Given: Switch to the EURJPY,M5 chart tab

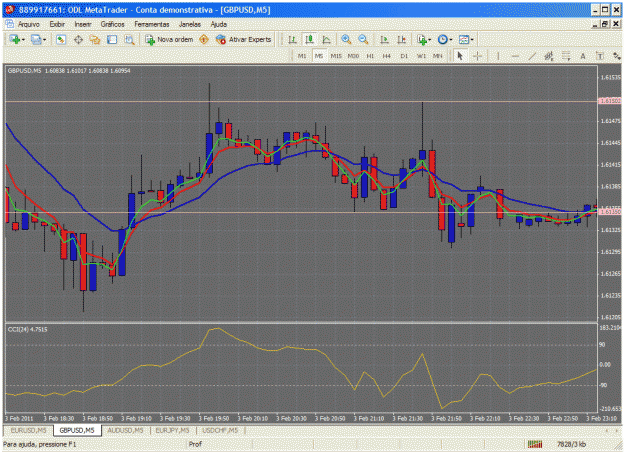Looking at the screenshot, I should click(172, 430).
